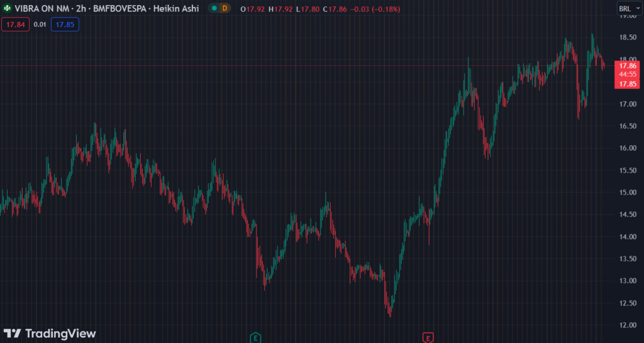This screenshot has height=343, width=644.
Task: Click the 13.00 price axis label
Action: click(628, 281)
